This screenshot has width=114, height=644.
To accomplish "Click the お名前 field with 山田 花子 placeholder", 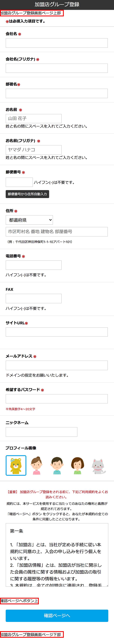I will click(x=34, y=119).
